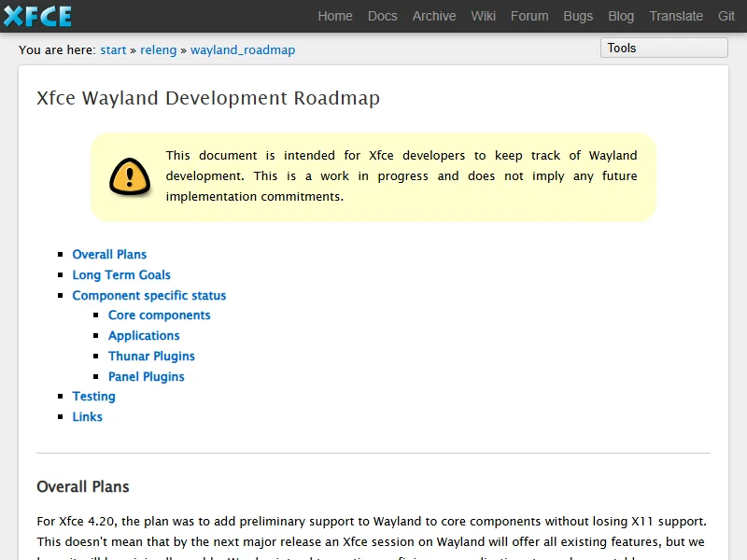Click the 'wayland_roadmap' breadcrumb link

pyautogui.click(x=243, y=50)
